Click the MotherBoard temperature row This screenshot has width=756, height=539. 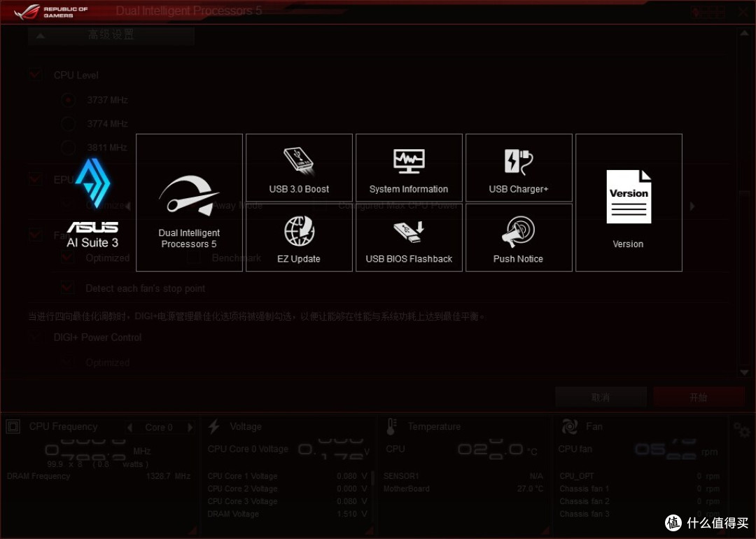point(463,489)
